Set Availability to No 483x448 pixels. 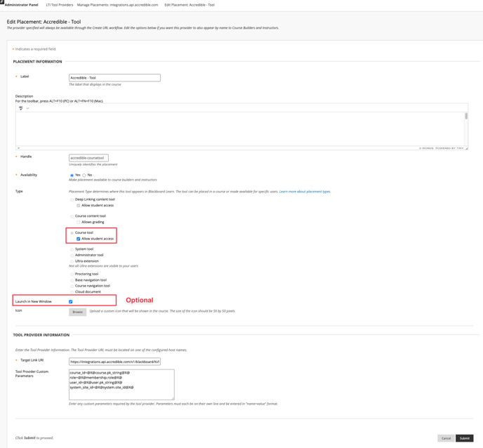pyautogui.click(x=84, y=176)
